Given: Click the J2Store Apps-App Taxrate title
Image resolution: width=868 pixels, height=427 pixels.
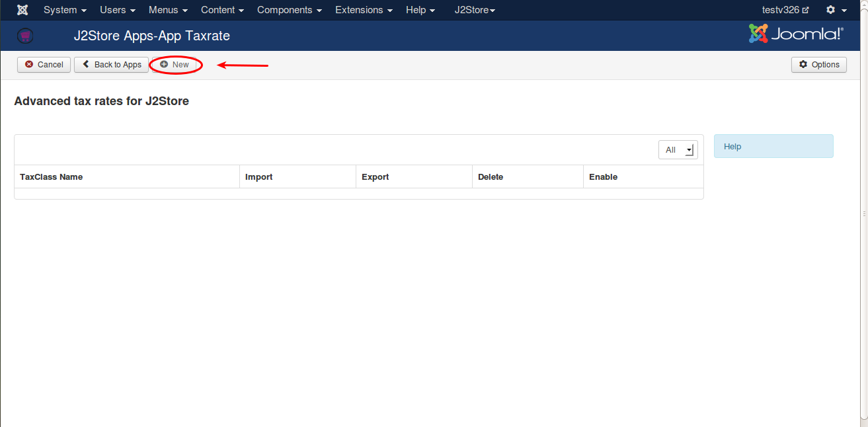Looking at the screenshot, I should point(152,36).
